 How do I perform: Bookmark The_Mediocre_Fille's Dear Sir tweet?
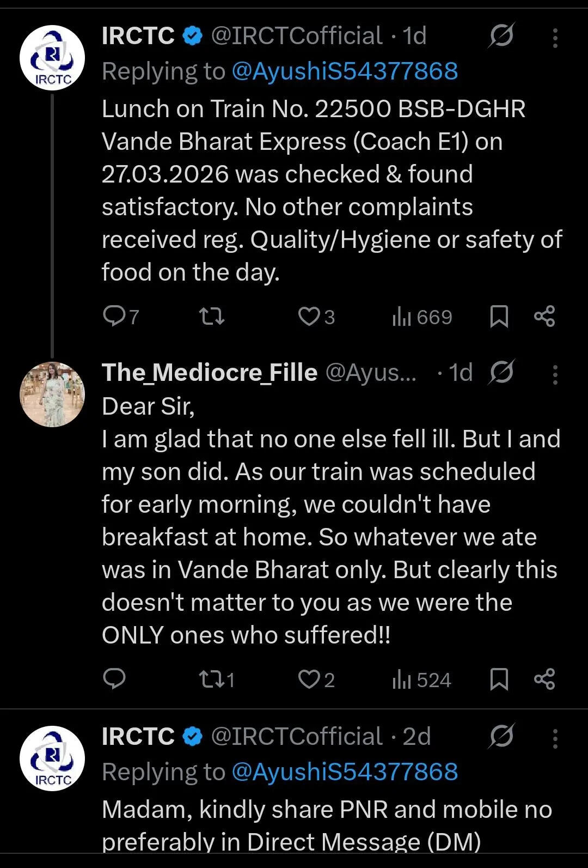click(x=499, y=679)
